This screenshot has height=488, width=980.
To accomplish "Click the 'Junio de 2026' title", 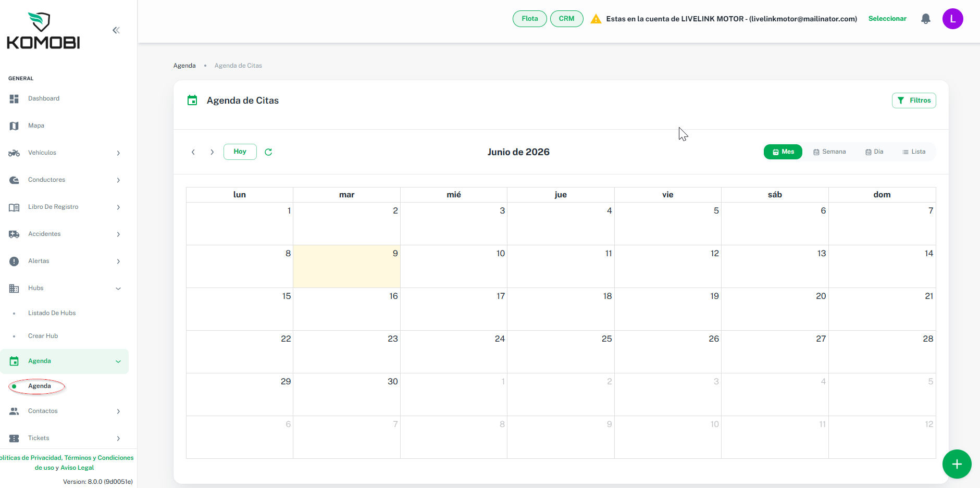I will tap(518, 152).
